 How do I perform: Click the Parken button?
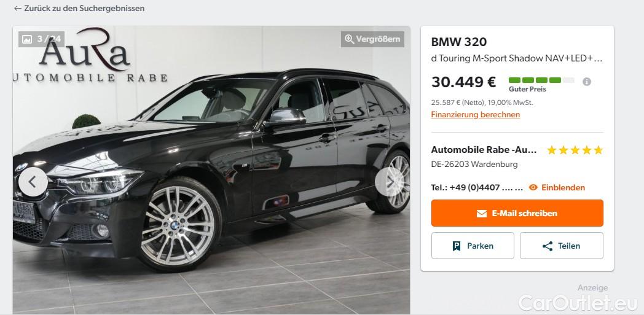click(473, 246)
